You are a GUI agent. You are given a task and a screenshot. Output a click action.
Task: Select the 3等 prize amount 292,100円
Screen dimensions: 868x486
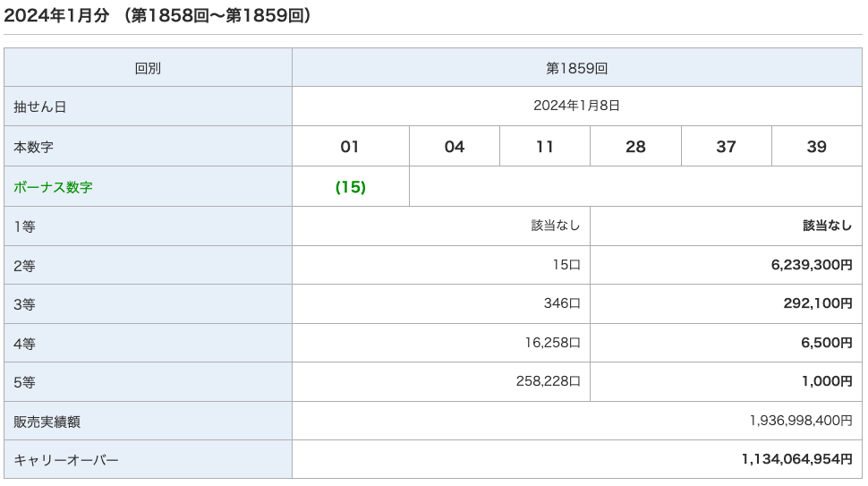[818, 303]
